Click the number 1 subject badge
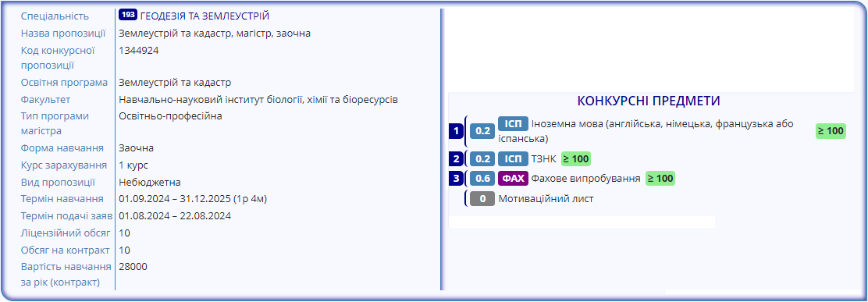Viewport: 868px width, 302px height. pos(456,131)
